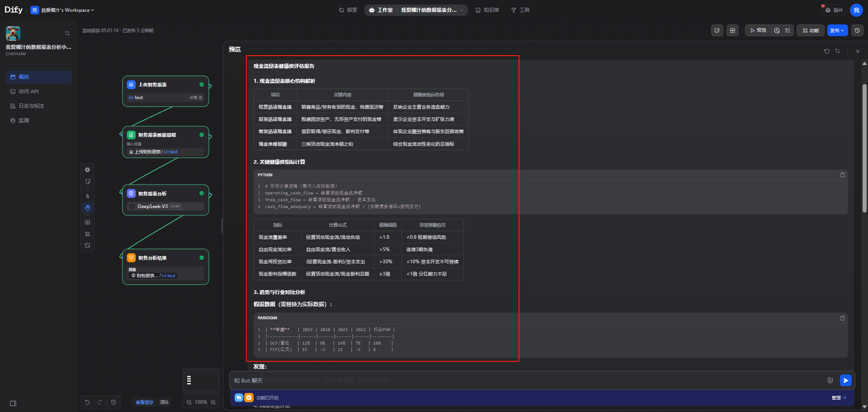Open run history clock icon

coord(777,30)
